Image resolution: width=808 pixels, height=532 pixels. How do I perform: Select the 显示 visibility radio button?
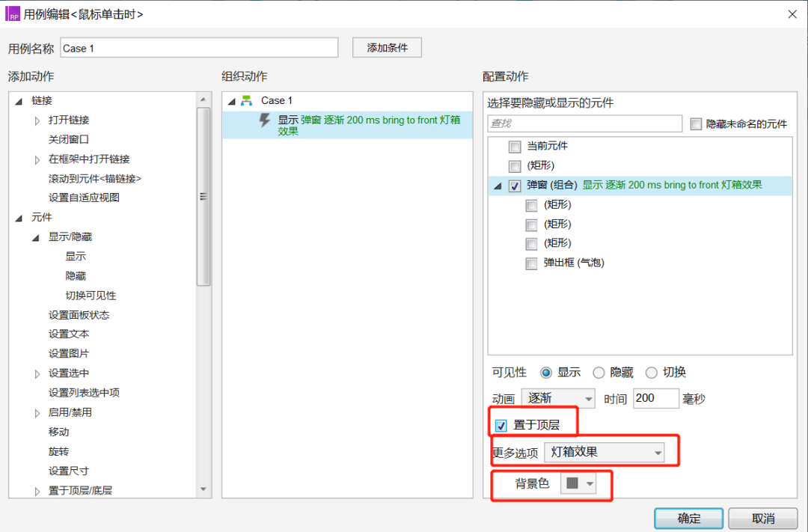point(545,373)
